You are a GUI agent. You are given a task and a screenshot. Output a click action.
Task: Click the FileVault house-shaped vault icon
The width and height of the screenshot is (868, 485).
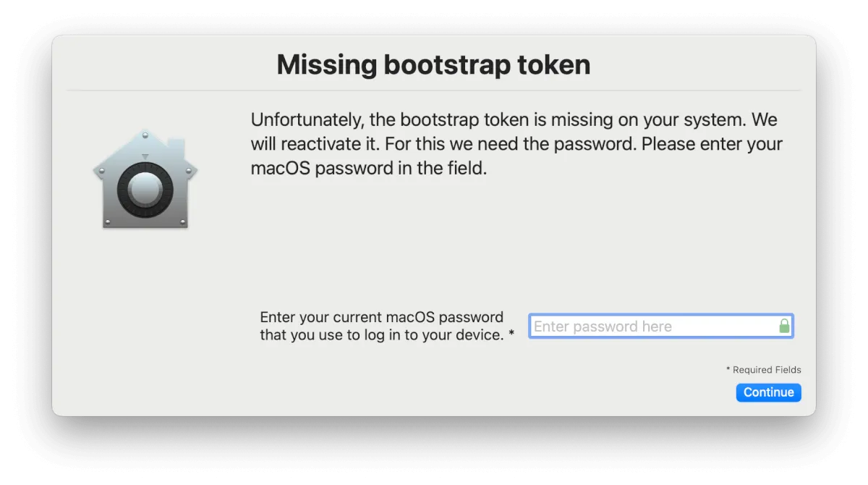coord(145,181)
